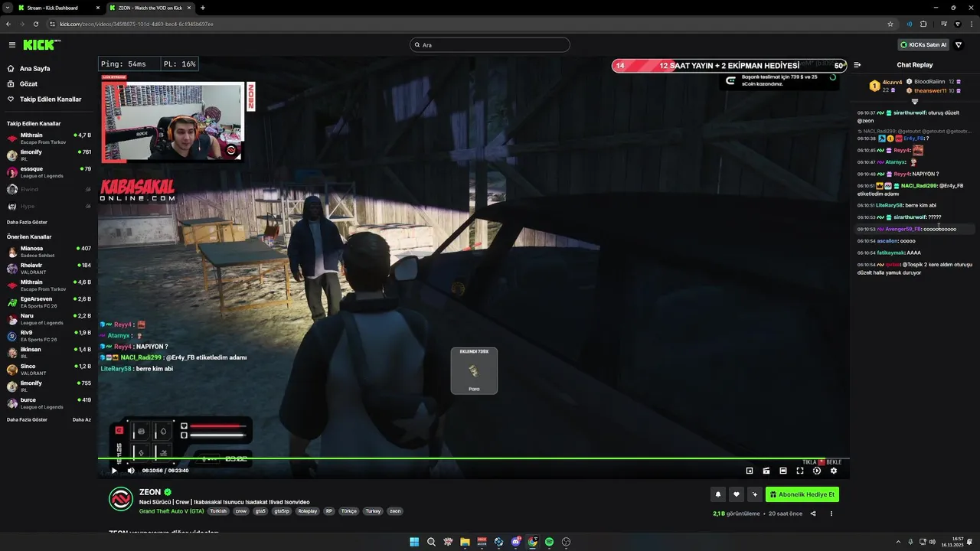Mute the video volume icon
Image resolution: width=980 pixels, height=551 pixels.
tap(131, 471)
